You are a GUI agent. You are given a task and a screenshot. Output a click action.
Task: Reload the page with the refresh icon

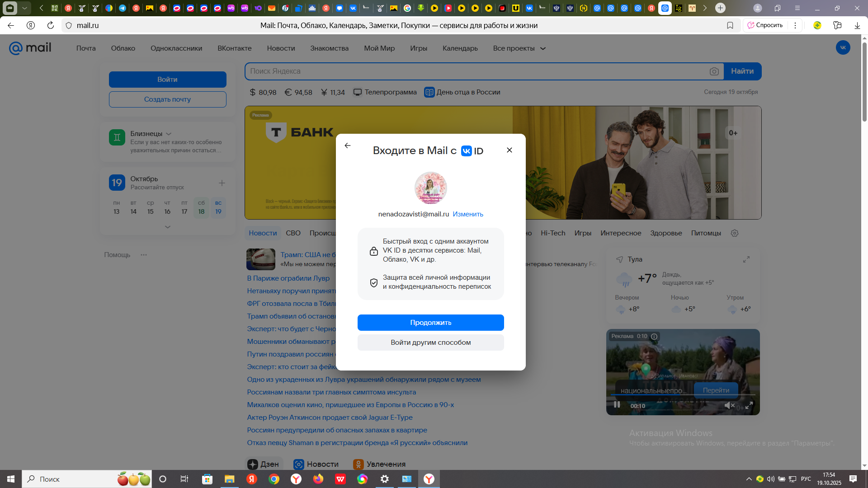point(51,25)
